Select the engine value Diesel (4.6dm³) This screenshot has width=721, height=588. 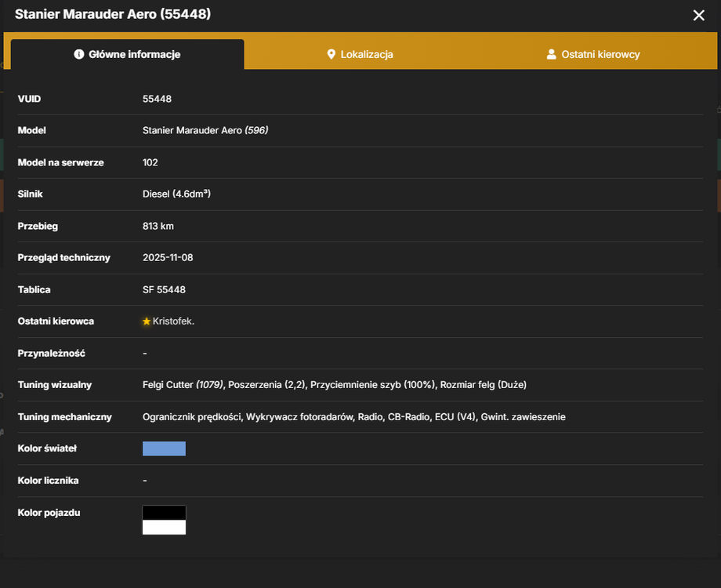(176, 194)
